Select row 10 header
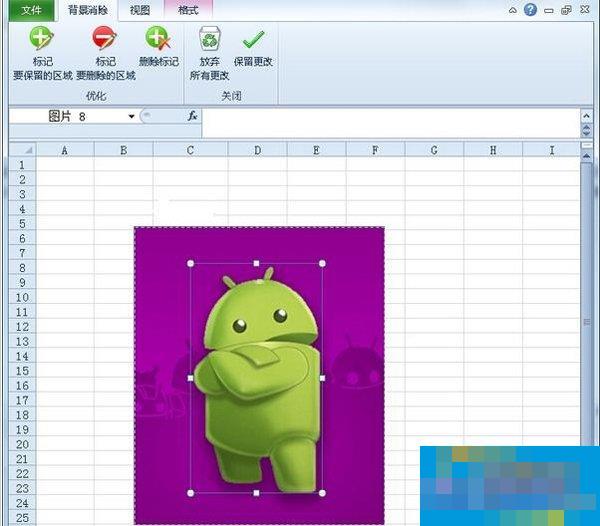The width and height of the screenshot is (600, 526). coord(22,297)
